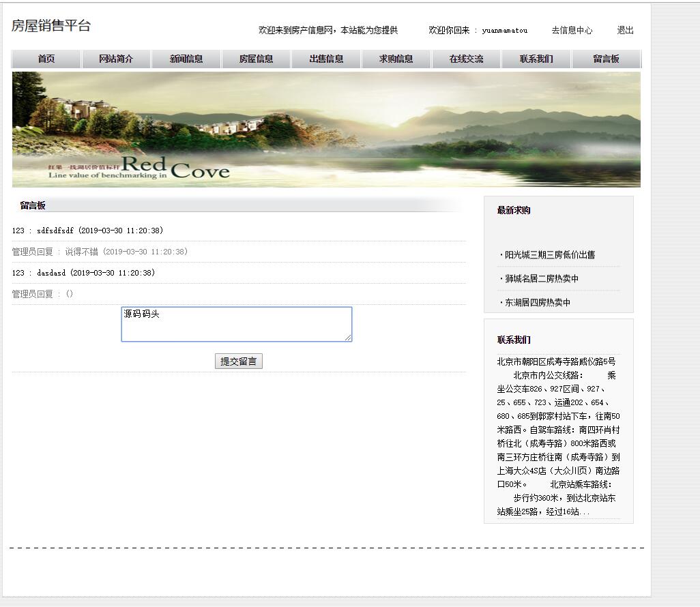Open the 网站简介 page
Screen dimensions: 700x607
click(x=115, y=59)
